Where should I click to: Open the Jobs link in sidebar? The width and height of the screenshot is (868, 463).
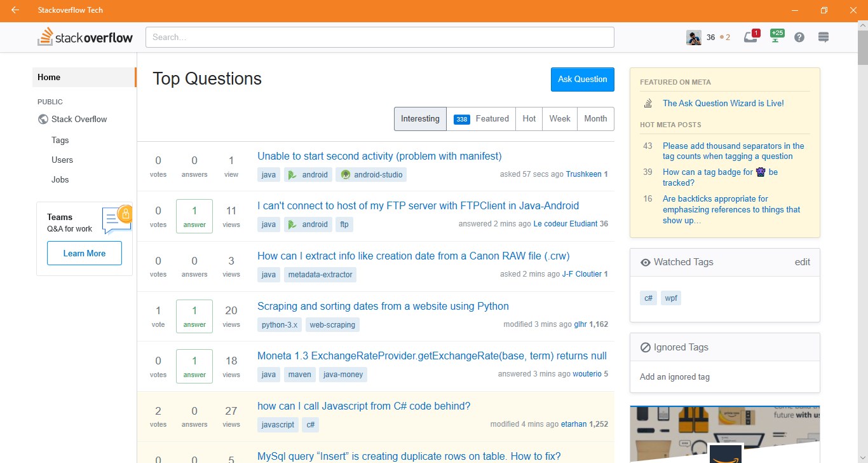pos(60,179)
